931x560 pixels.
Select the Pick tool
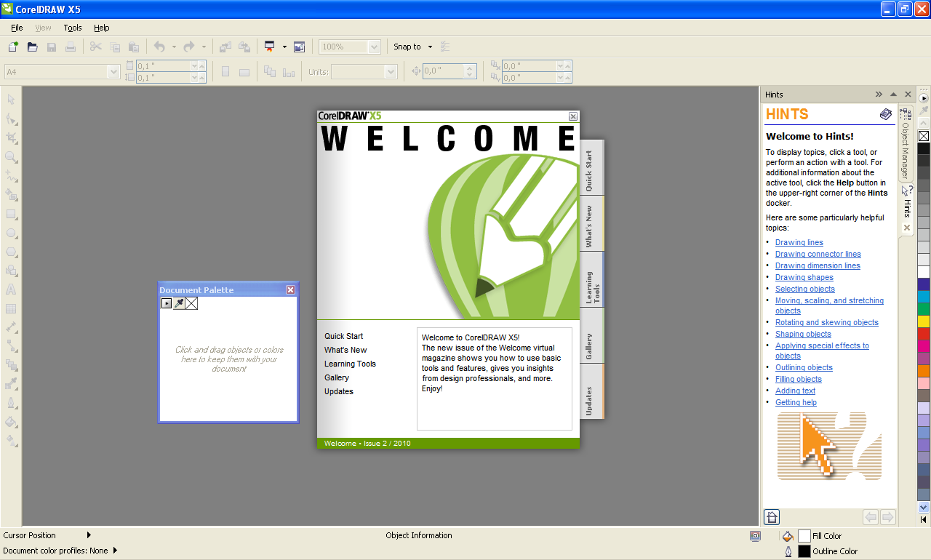11,99
